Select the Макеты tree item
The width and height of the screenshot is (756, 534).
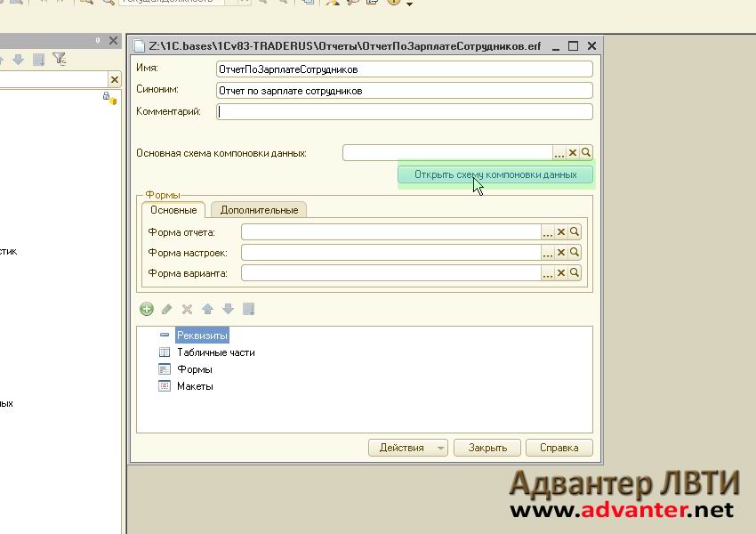click(195, 386)
